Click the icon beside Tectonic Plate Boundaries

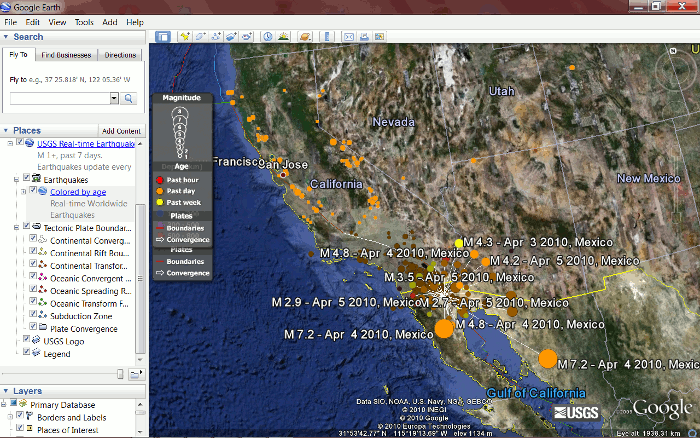[37, 227]
